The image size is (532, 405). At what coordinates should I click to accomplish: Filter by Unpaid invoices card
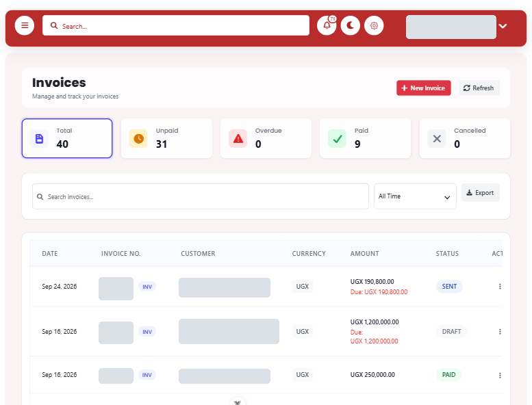click(166, 138)
